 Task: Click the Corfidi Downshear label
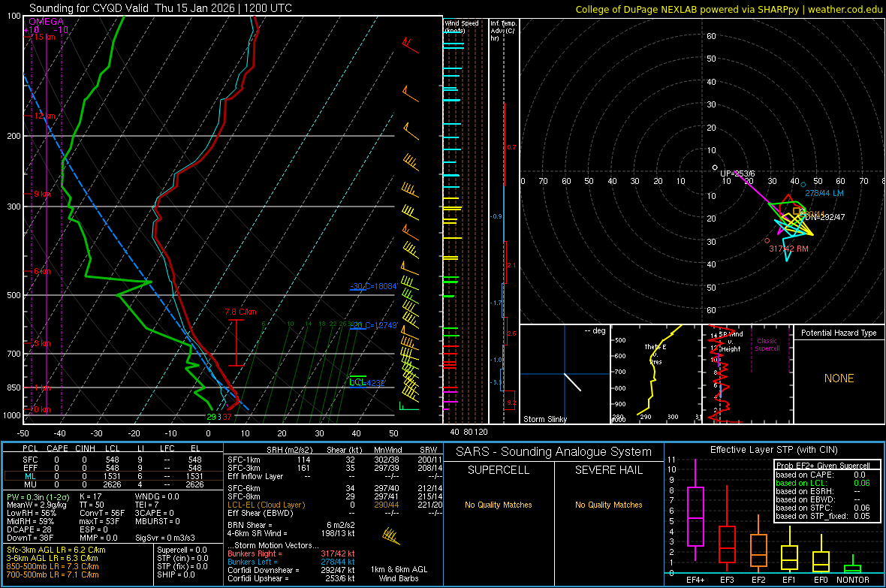coord(264,570)
